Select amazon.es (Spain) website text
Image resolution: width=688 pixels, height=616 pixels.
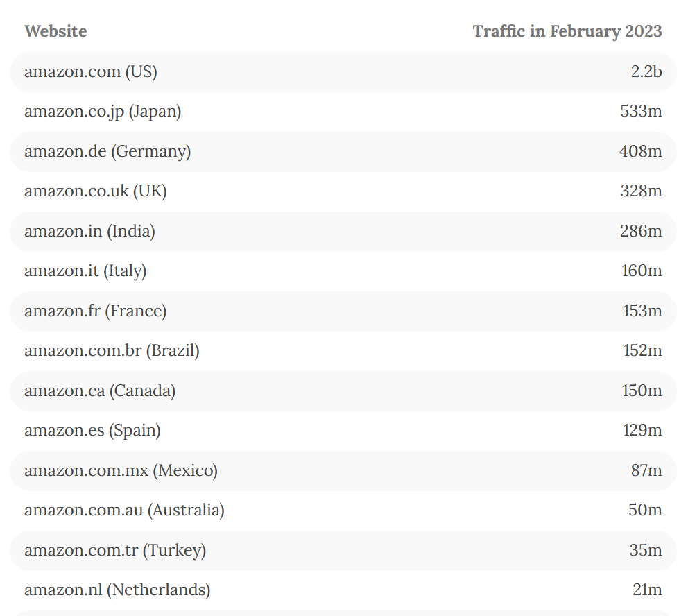pyautogui.click(x=92, y=430)
